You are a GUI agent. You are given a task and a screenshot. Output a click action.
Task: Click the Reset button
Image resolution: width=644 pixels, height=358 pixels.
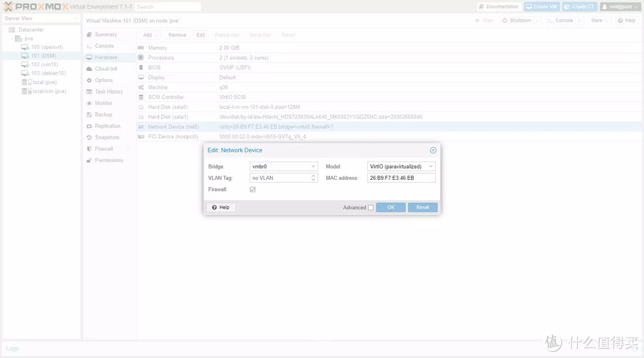423,207
